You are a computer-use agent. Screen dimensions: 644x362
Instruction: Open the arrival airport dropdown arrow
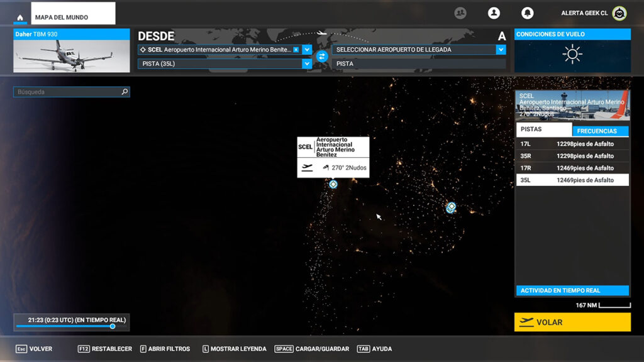coord(501,50)
